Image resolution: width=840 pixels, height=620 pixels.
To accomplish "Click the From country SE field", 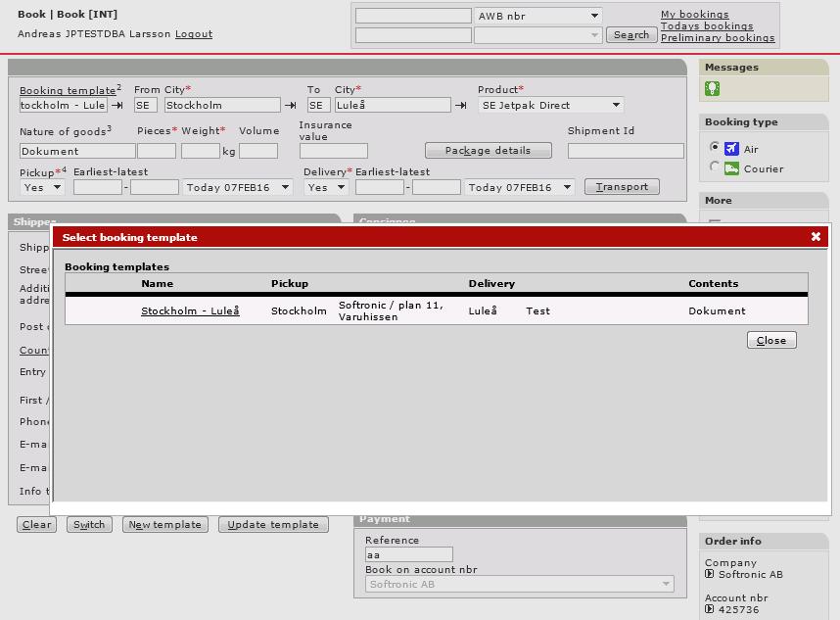I will 145,106.
